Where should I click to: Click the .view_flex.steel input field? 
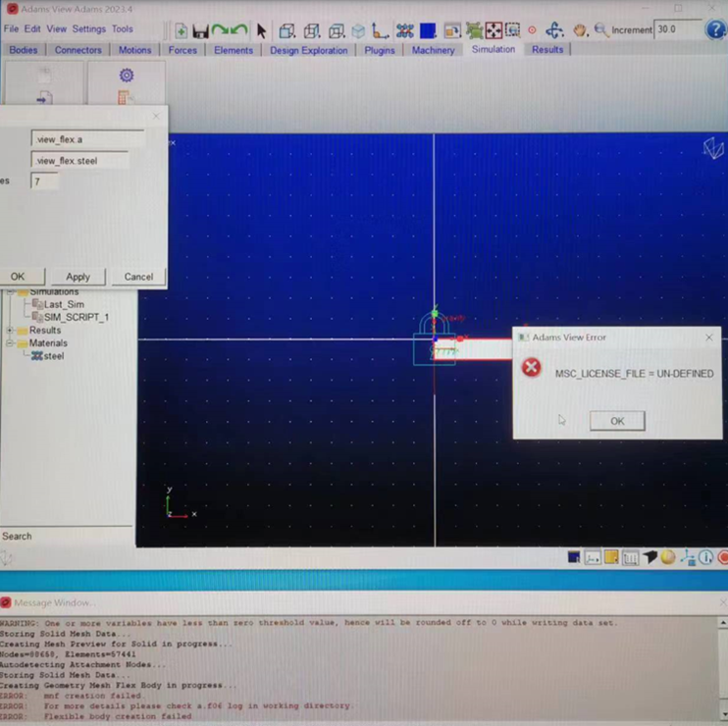coord(79,161)
